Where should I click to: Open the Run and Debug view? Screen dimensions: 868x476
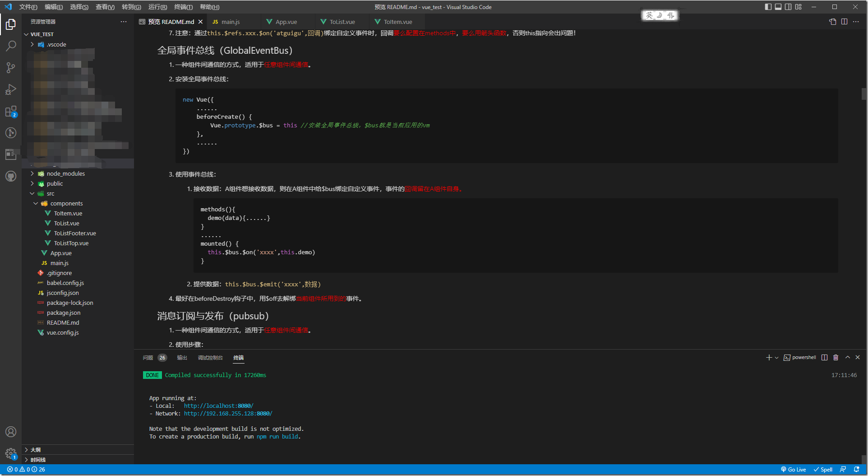click(x=11, y=89)
